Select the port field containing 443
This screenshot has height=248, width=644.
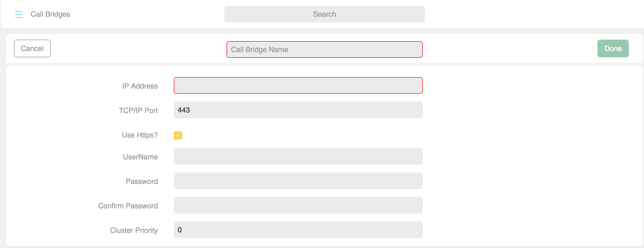[x=298, y=110]
